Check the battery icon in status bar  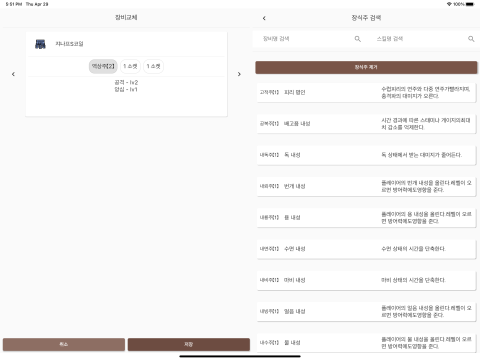470,4
